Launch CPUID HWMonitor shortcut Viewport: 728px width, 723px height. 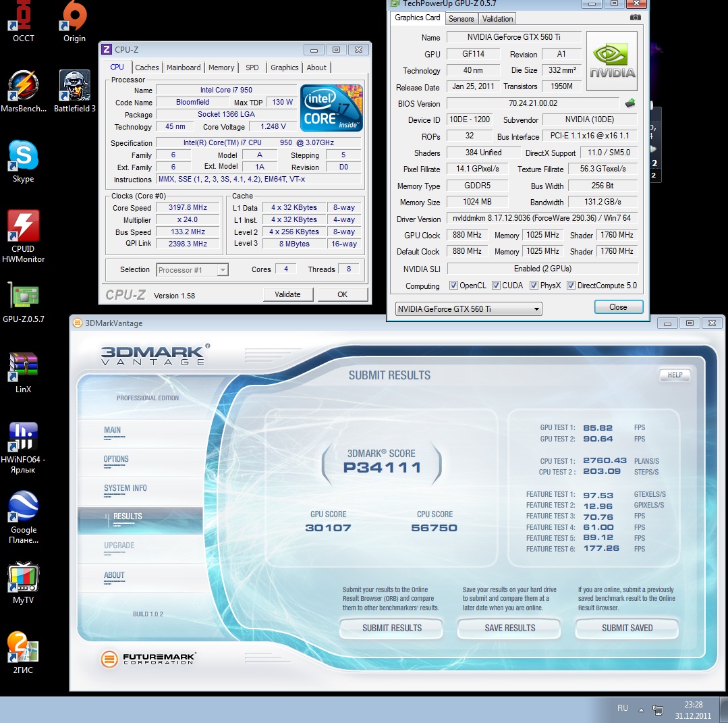[23, 236]
